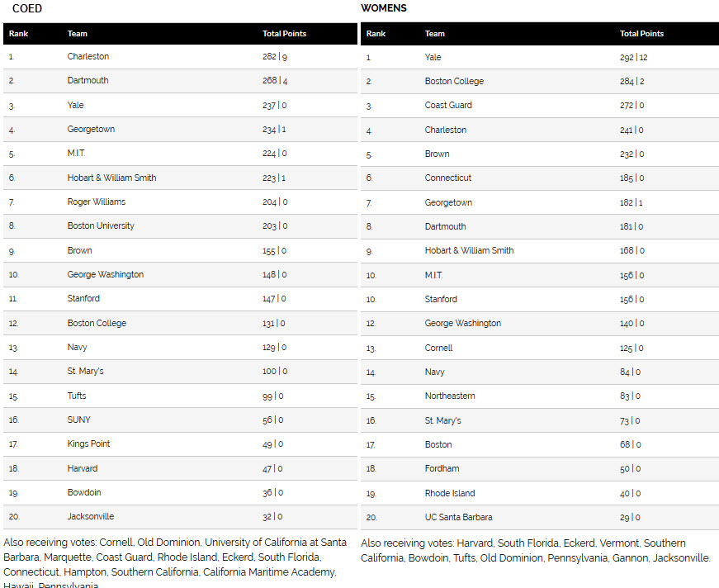
Task: Click the Team column header in the WOMENS table
Action: [435, 34]
